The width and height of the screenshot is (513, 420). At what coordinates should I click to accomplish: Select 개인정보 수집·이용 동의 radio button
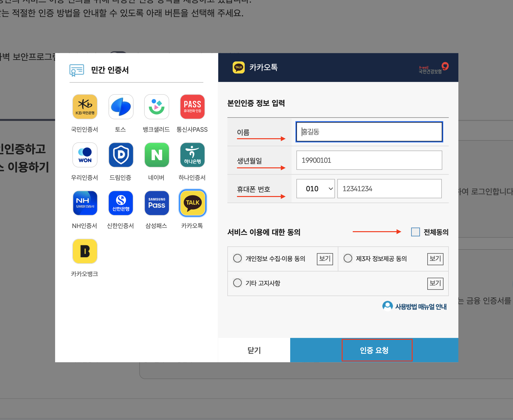237,258
